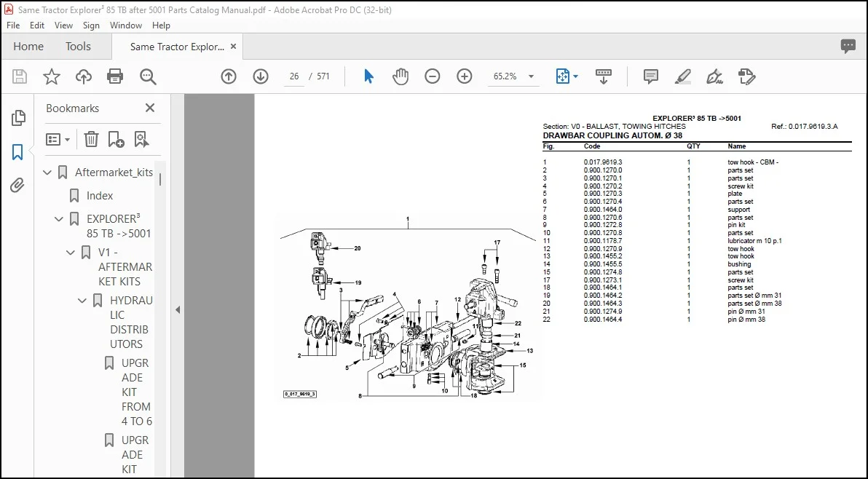
Task: Click part code 0.900.1464.4
Action: click(x=603, y=319)
